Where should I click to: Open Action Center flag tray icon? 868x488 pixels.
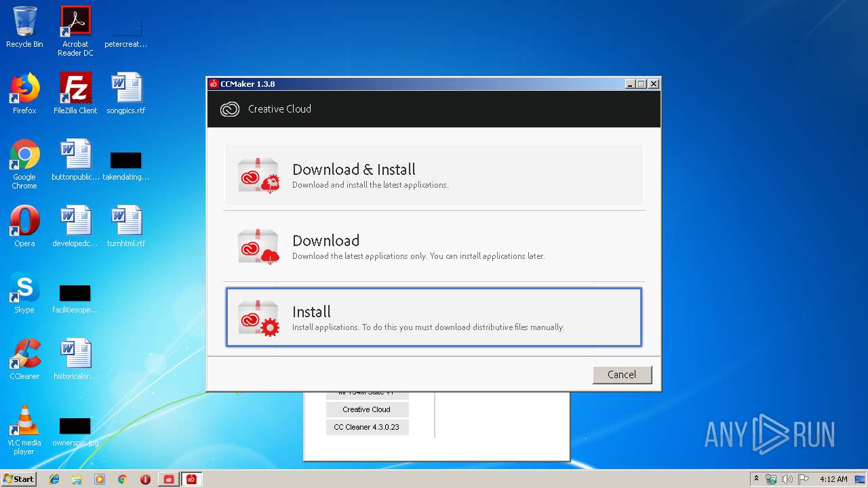pos(804,479)
